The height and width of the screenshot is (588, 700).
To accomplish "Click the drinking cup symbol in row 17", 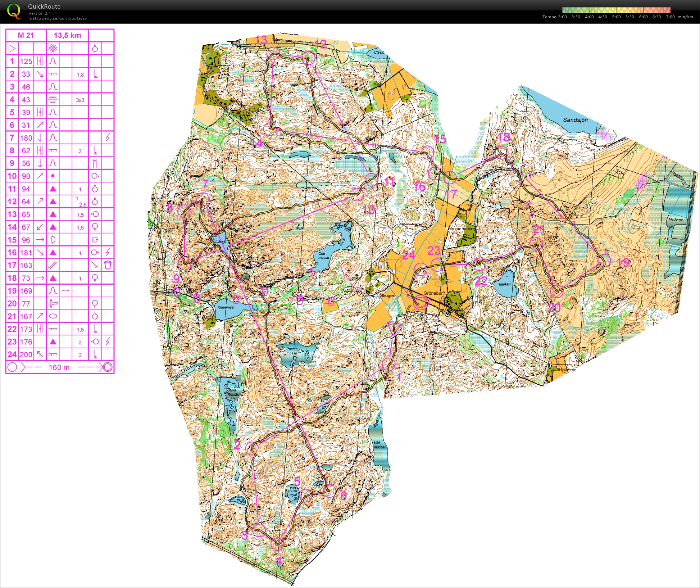I will click(x=108, y=265).
